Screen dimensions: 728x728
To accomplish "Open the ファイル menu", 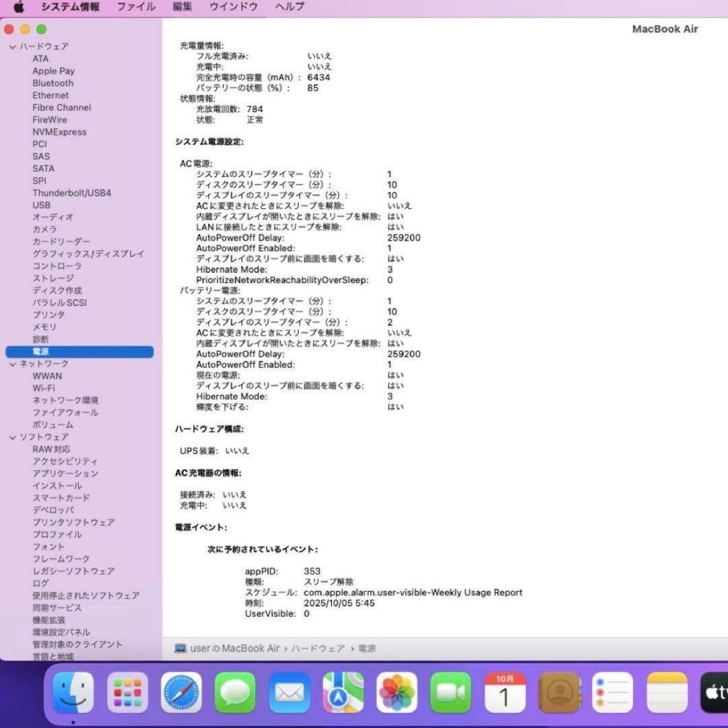I will click(x=135, y=7).
